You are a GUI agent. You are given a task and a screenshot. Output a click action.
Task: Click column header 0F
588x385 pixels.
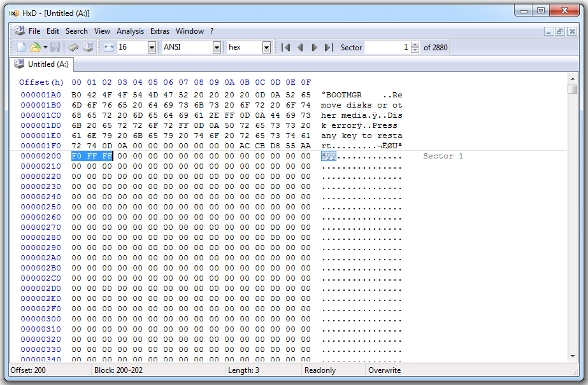[306, 82]
